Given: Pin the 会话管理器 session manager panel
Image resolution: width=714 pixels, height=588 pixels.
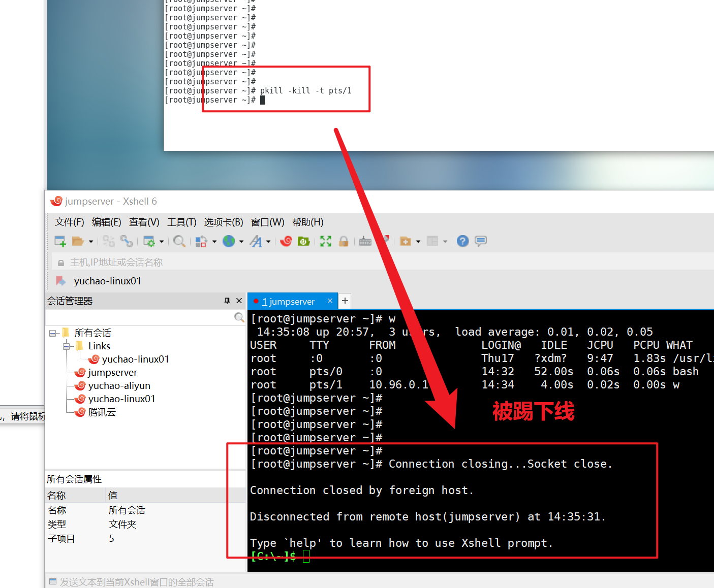Looking at the screenshot, I should coord(227,301).
